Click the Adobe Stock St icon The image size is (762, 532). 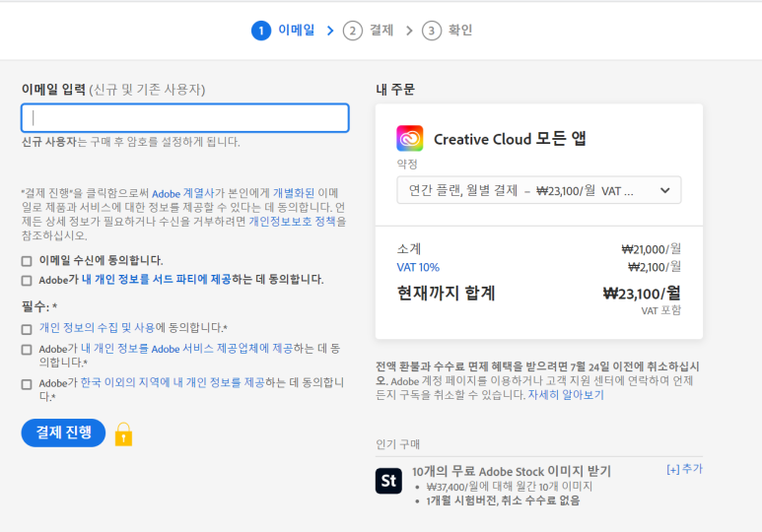388,481
